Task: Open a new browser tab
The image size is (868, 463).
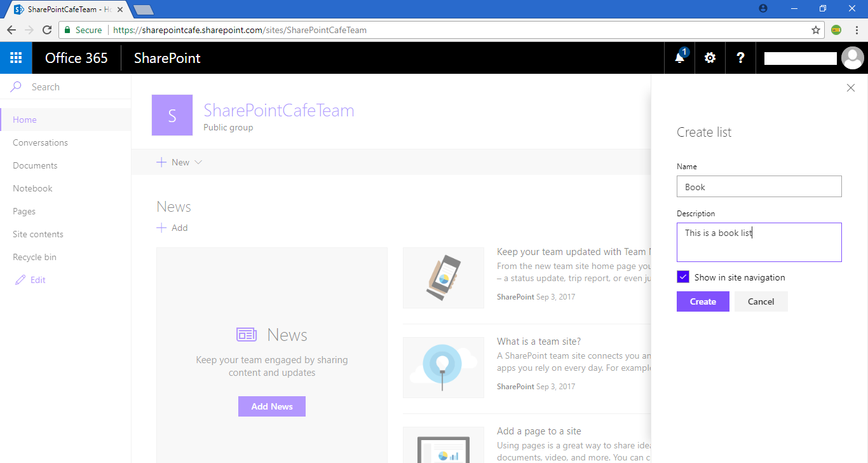Action: click(x=144, y=10)
